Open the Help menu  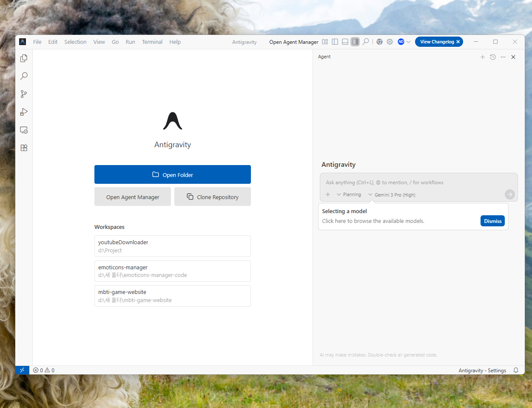pyautogui.click(x=175, y=42)
